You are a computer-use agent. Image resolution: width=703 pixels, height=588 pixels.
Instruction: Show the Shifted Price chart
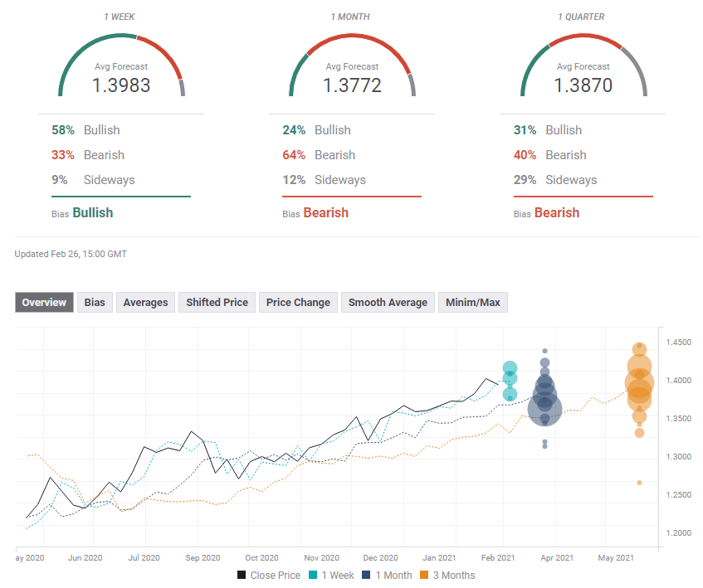217,303
